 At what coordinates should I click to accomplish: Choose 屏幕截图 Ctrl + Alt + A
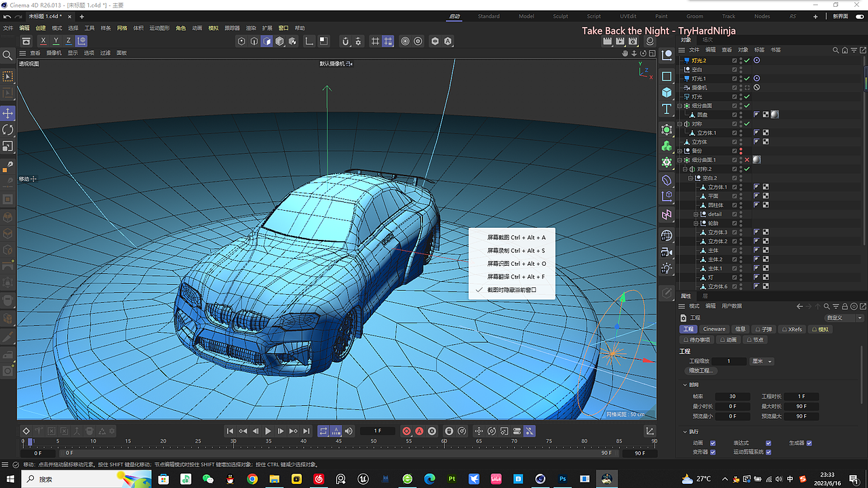[516, 238]
